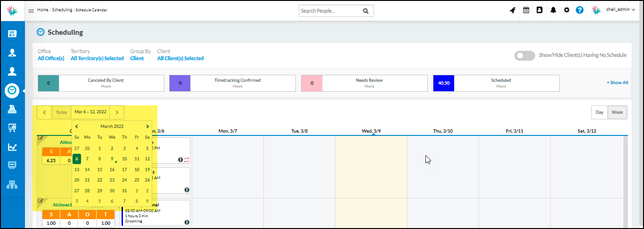Viewport: 644px width, 229px height.
Task: Click the edit icon on Alchoes1 client row
Action: pos(41,201)
